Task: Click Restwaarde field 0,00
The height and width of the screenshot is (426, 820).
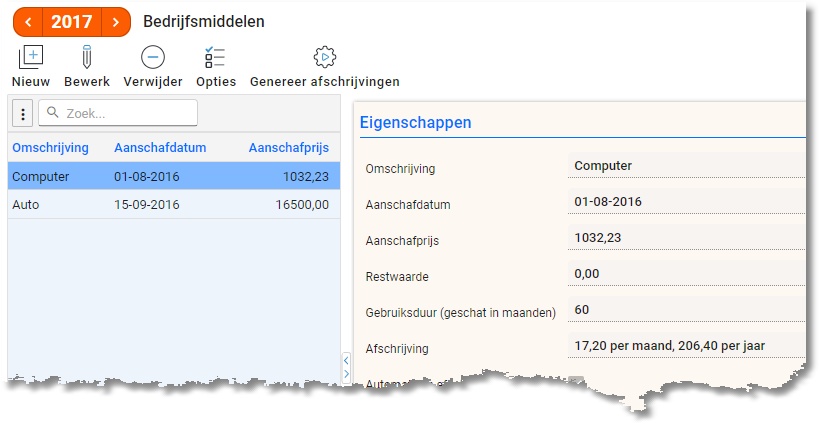Action: tap(686, 274)
